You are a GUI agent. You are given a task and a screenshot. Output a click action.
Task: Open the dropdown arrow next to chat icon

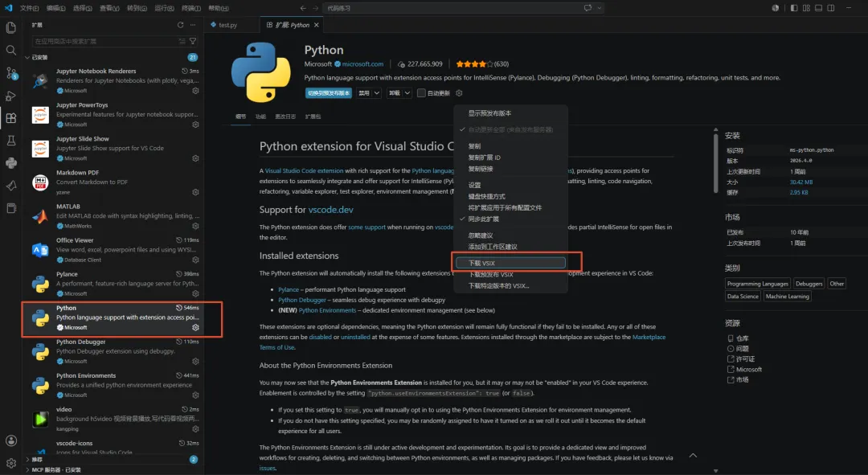600,8
